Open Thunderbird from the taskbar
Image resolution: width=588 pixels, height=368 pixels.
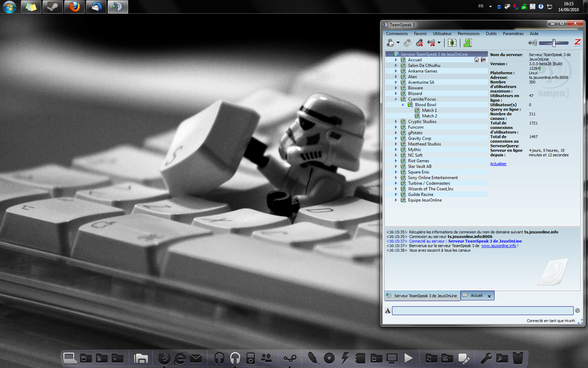pos(96,7)
